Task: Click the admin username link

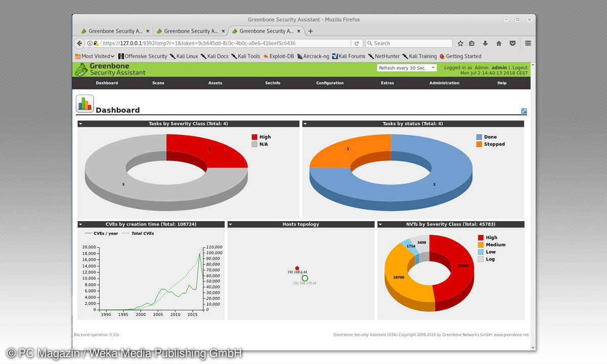Action: pos(499,68)
